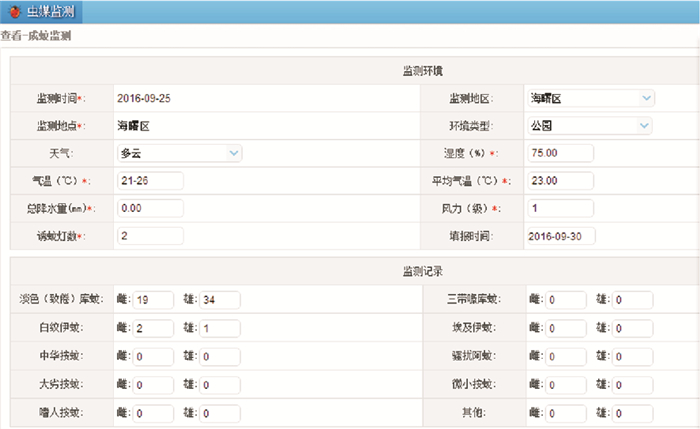Click the 白纹伊蚊 male count field

pyautogui.click(x=220, y=328)
